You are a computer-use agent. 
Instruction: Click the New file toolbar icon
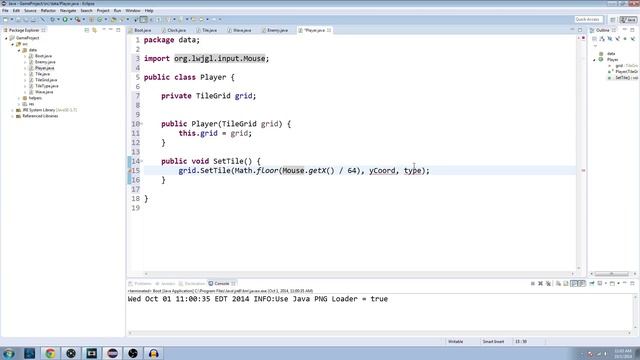pos(6,20)
